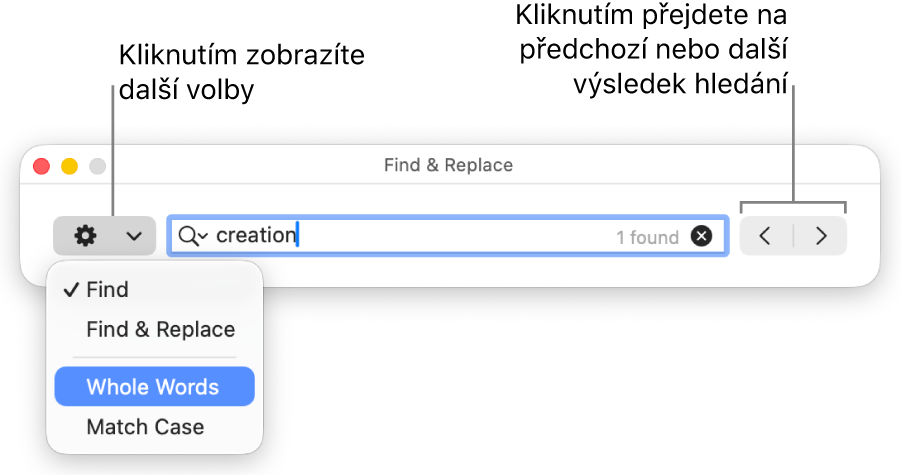This screenshot has width=902, height=475.
Task: Go to the next search result
Action: pyautogui.click(x=822, y=236)
